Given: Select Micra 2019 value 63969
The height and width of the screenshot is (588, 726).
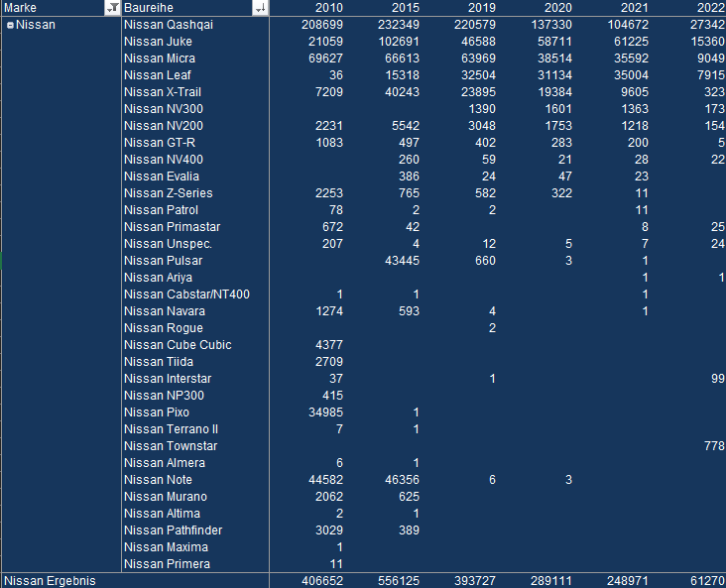Looking at the screenshot, I should [478, 59].
